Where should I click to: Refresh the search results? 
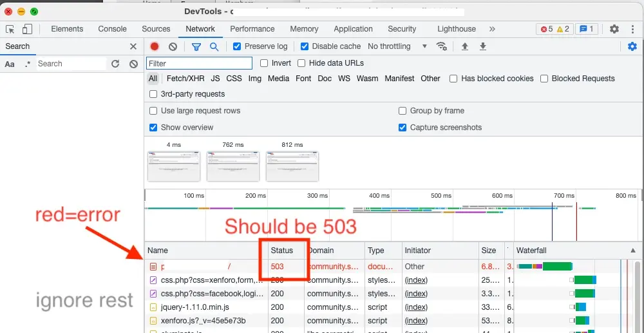(115, 64)
